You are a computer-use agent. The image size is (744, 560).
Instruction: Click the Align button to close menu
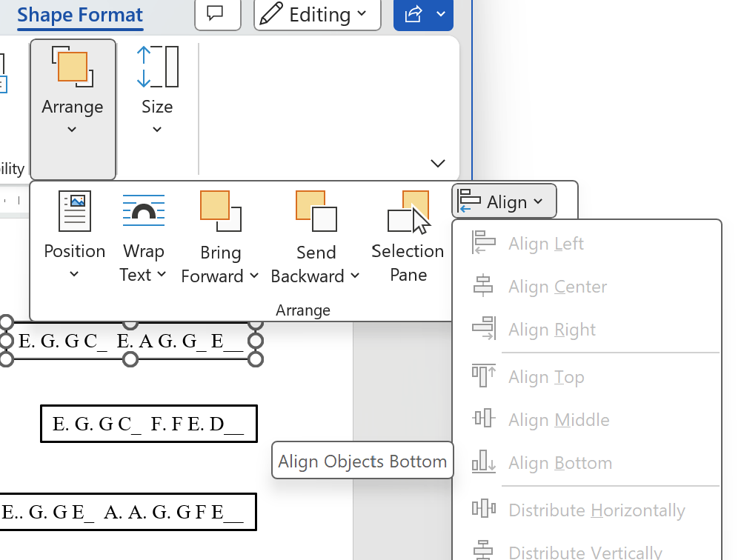coord(503,200)
